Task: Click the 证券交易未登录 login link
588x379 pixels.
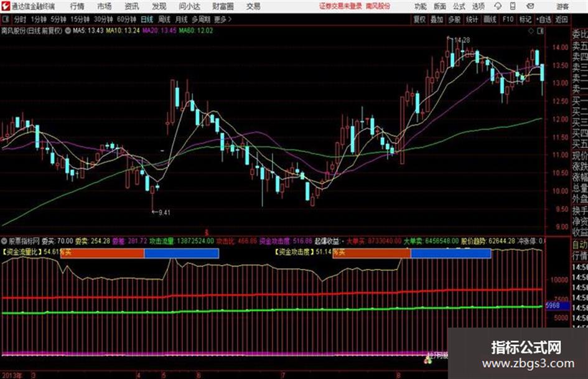Action: coord(340,6)
